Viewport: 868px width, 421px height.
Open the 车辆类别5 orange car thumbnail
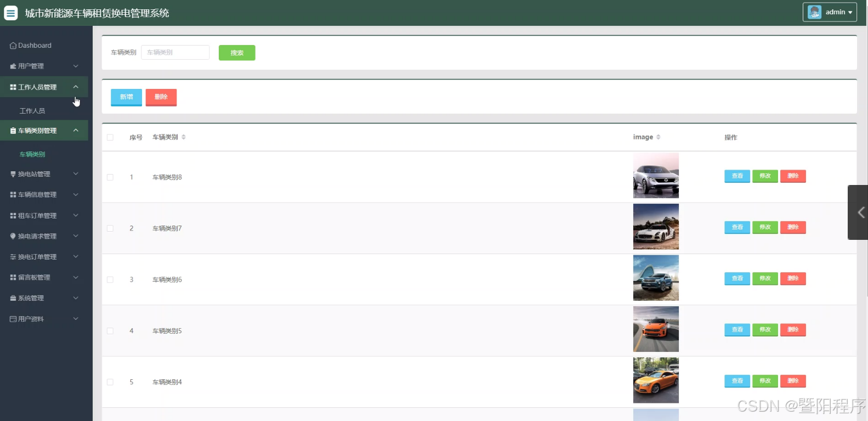click(656, 329)
